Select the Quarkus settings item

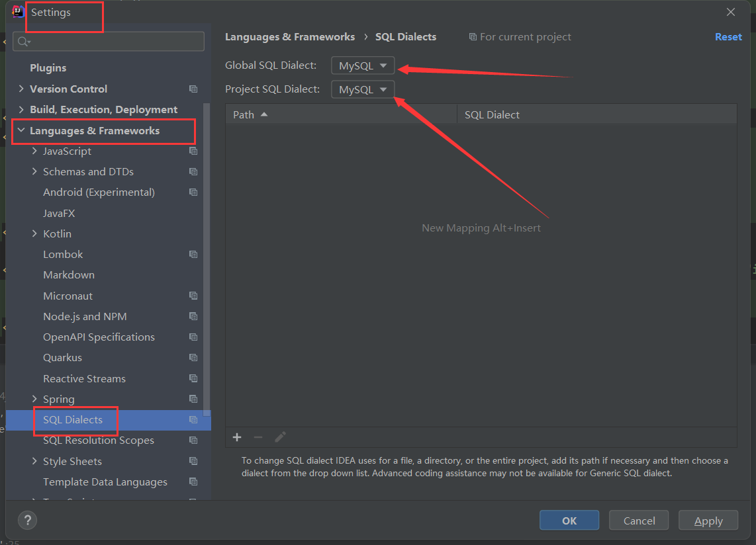pos(63,358)
